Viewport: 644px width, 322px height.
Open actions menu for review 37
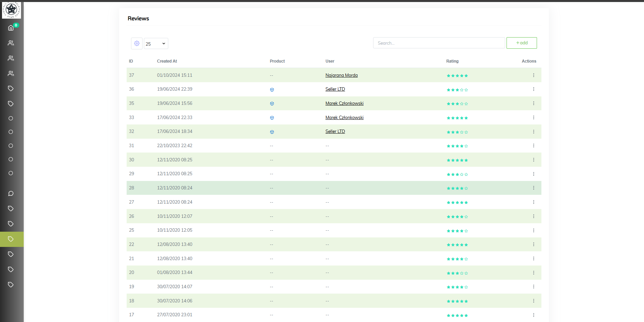pos(534,75)
